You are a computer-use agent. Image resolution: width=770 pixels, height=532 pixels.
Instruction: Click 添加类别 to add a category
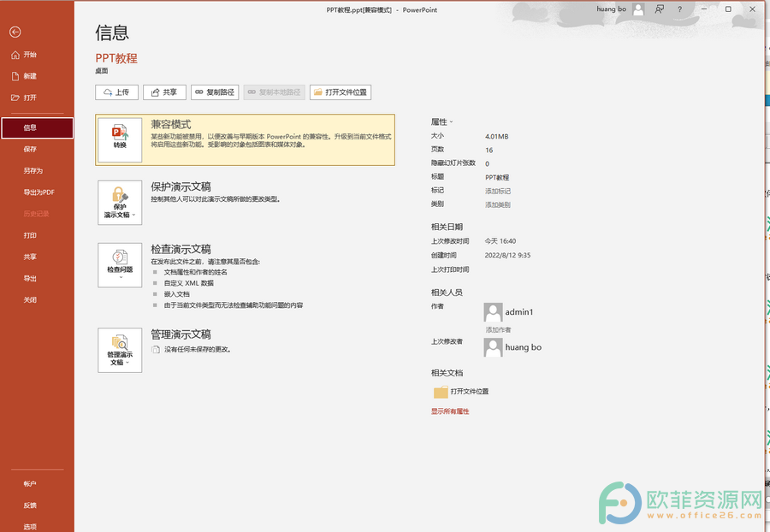498,204
